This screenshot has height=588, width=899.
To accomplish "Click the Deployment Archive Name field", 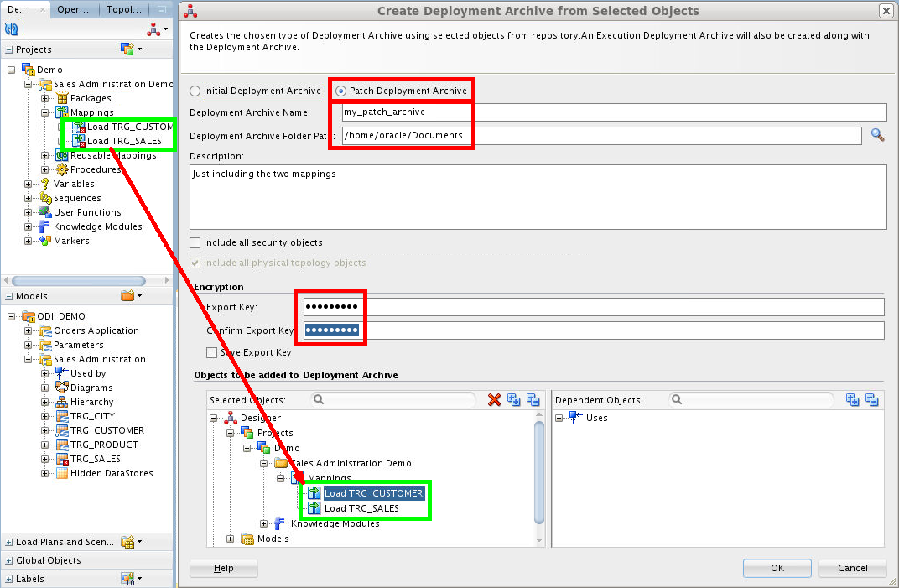I will coord(614,112).
